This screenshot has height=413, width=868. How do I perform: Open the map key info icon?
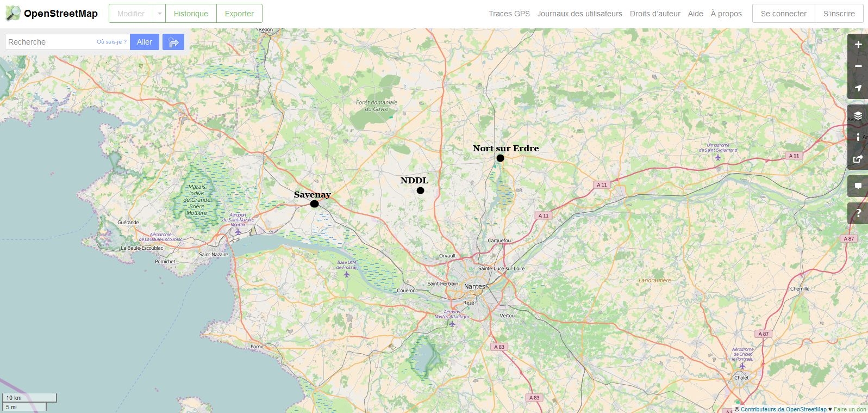858,137
